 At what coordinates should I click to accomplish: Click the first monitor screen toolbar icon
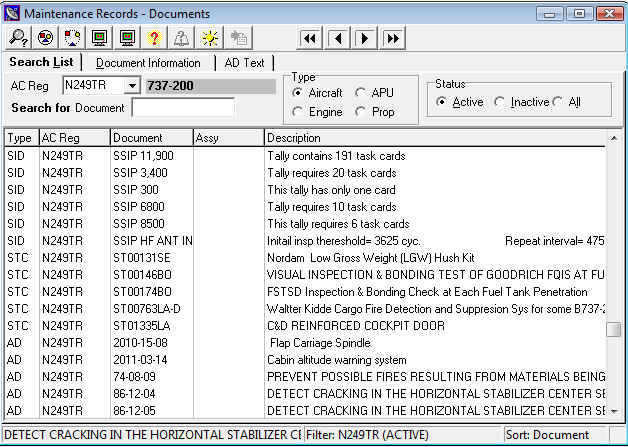[x=100, y=38]
